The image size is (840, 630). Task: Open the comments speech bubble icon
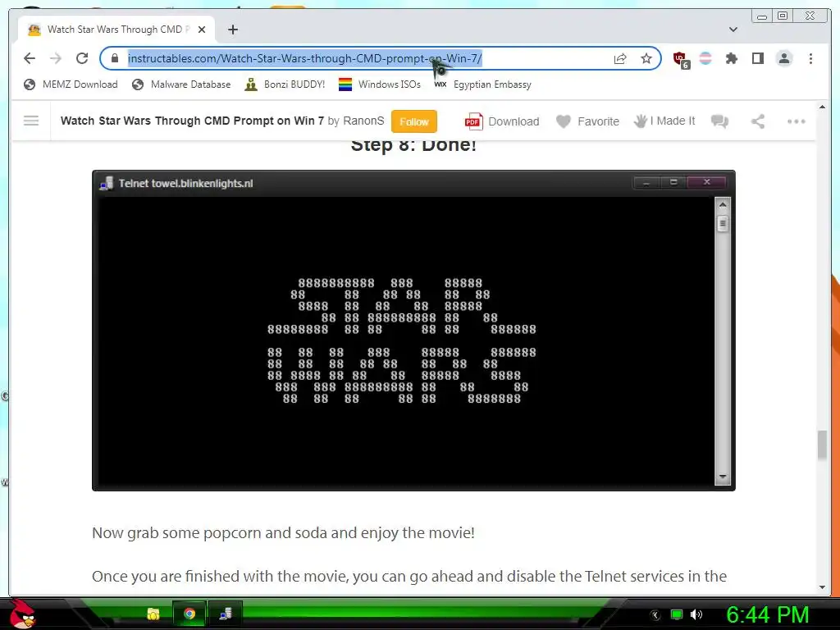coord(719,121)
